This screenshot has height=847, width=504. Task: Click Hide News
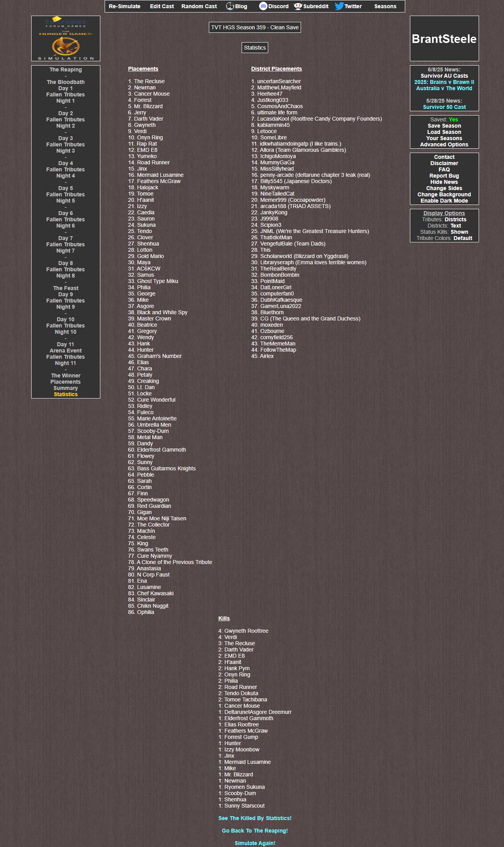point(444,182)
